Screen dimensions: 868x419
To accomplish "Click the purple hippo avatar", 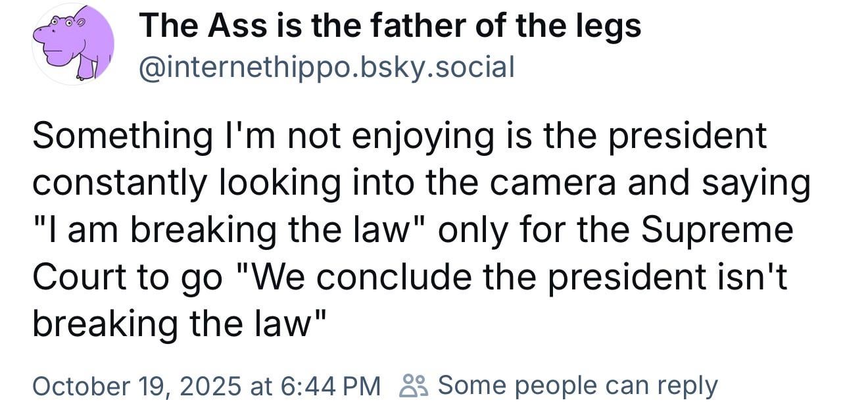I will point(73,44).
